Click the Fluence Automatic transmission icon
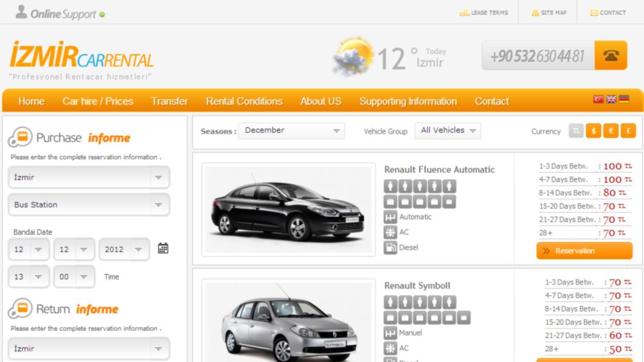Screen dimensions: 644x362 coord(390,217)
